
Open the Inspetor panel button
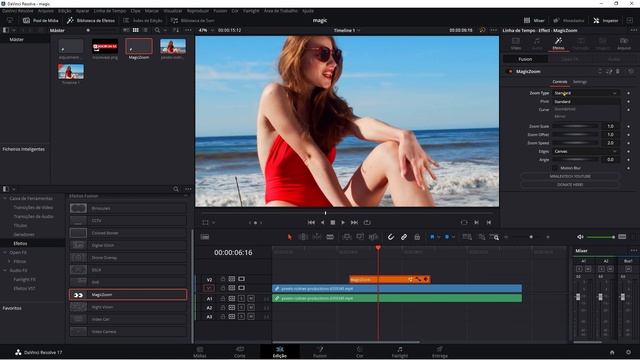point(606,20)
